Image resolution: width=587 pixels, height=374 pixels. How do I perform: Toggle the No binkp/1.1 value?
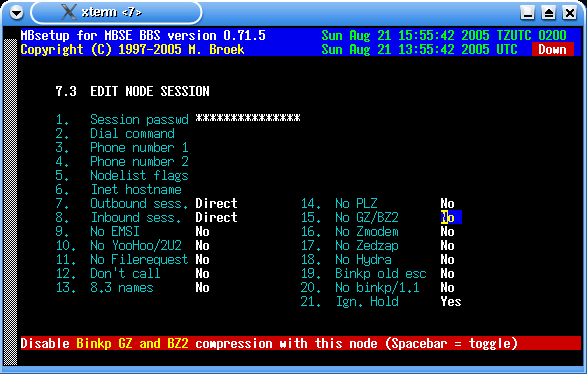coord(447,288)
